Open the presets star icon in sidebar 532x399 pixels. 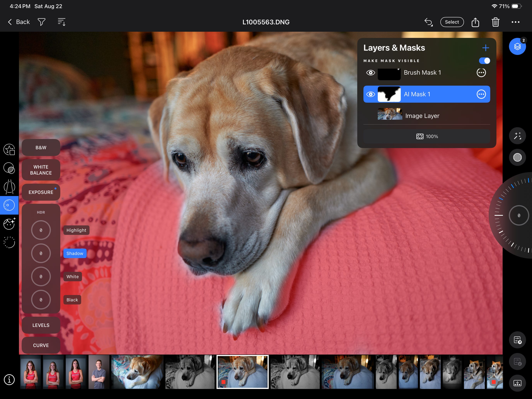9,150
